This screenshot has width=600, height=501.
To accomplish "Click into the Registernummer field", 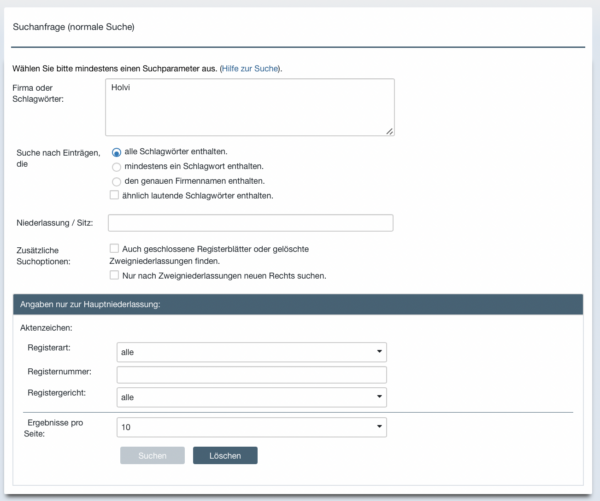I will [x=251, y=375].
